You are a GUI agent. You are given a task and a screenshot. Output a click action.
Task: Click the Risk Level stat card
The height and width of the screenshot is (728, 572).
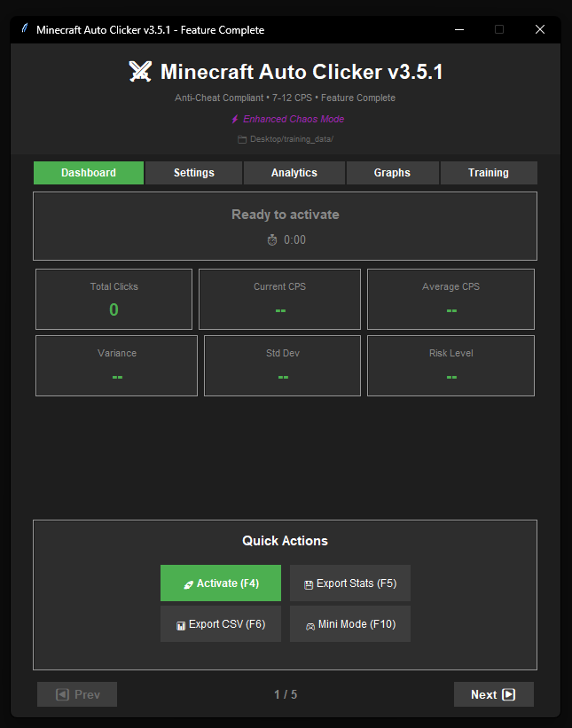pos(451,366)
